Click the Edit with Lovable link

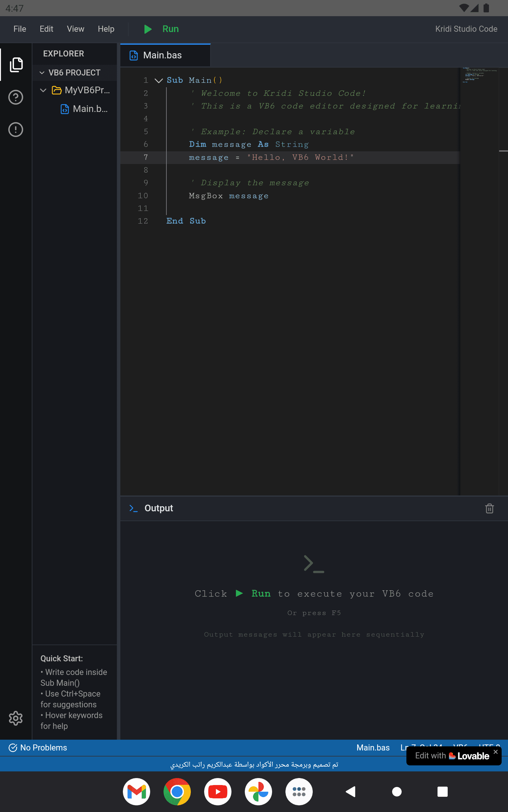(x=452, y=756)
